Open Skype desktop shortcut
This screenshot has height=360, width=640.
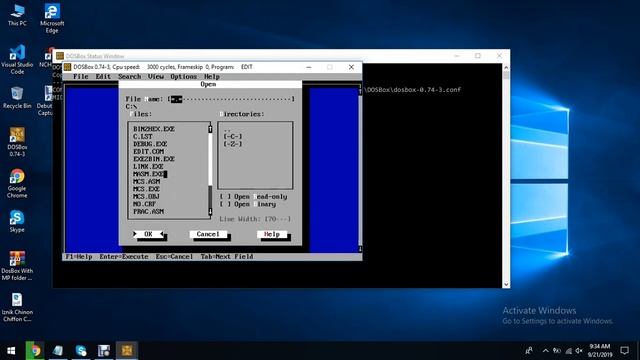17,222
